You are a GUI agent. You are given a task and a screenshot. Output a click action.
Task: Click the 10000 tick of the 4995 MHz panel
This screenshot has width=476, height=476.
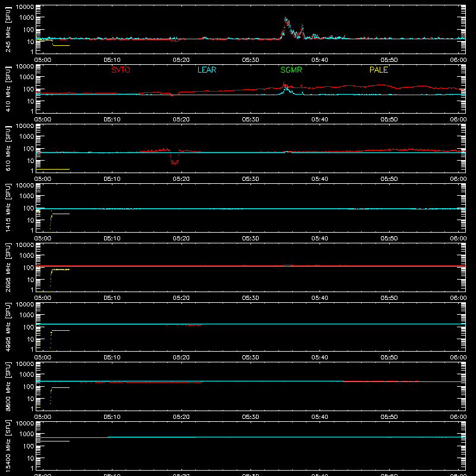click(x=25, y=305)
